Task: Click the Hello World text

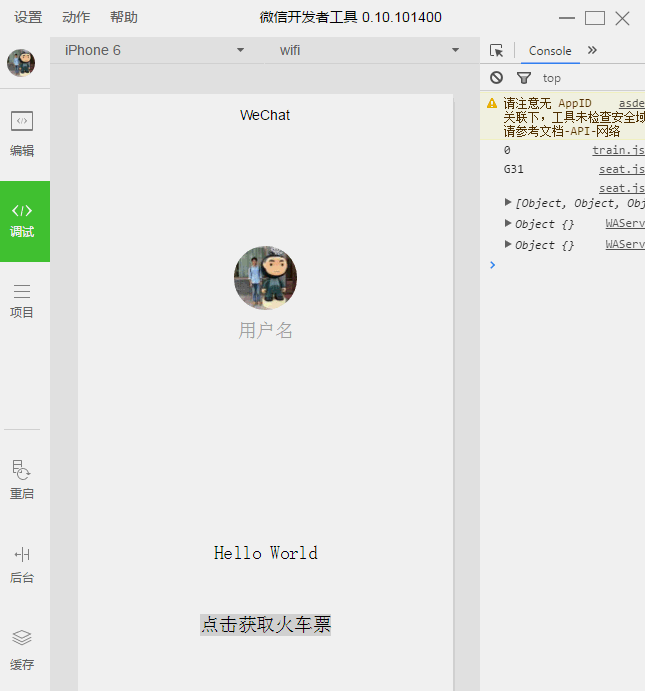Action: [x=266, y=554]
